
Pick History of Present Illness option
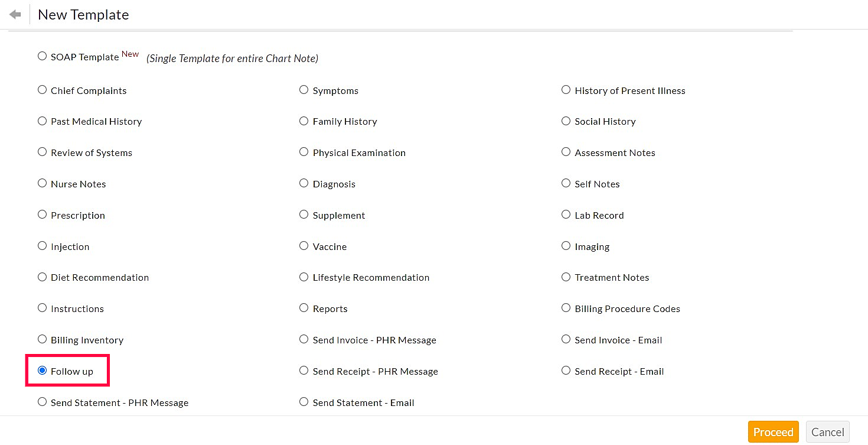566,90
